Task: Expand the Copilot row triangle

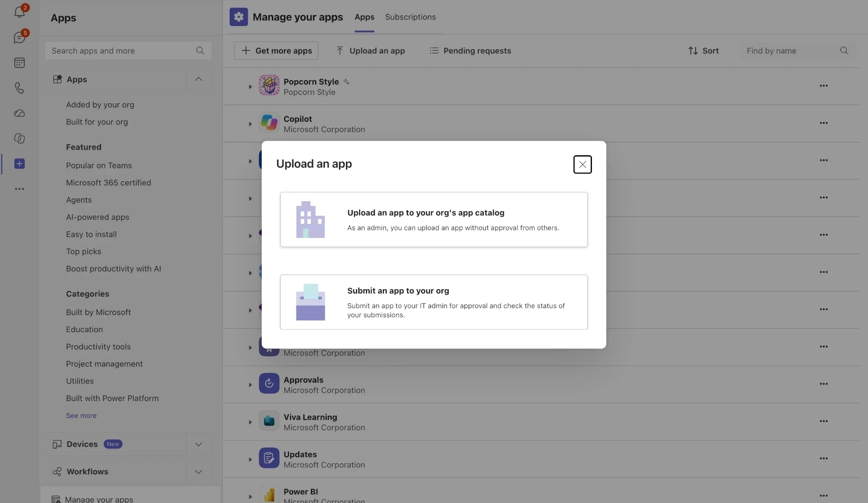Action: [x=250, y=124]
